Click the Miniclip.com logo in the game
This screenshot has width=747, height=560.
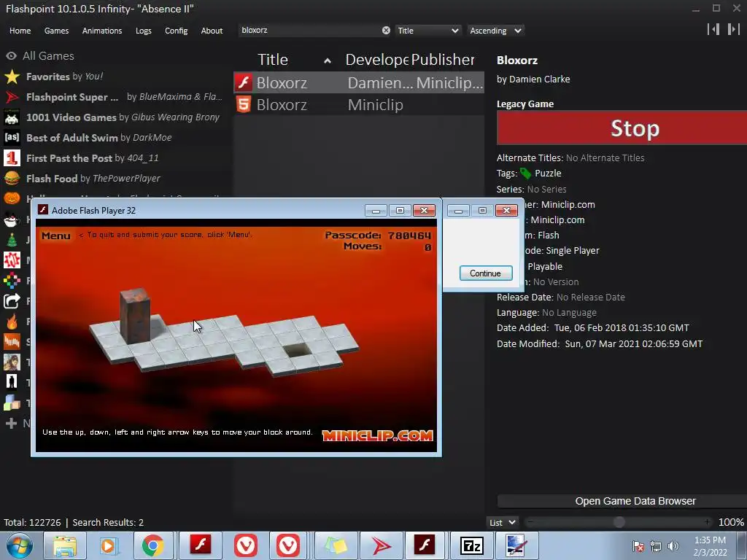(x=377, y=435)
